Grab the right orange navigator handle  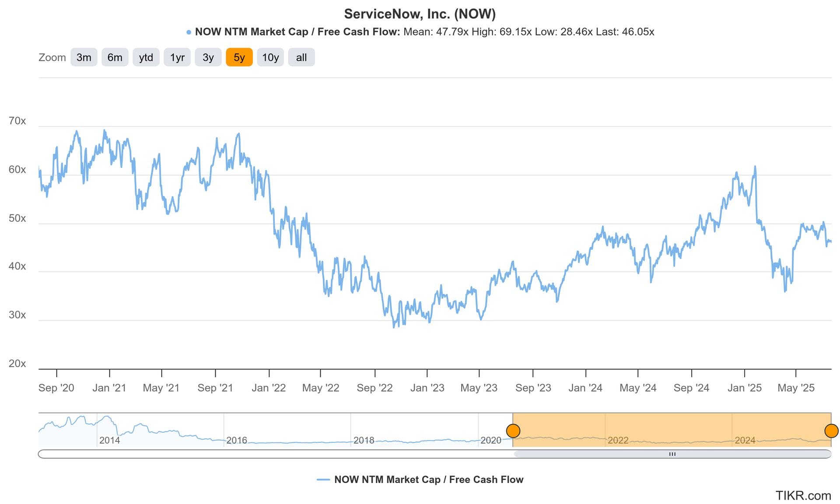[x=831, y=431]
